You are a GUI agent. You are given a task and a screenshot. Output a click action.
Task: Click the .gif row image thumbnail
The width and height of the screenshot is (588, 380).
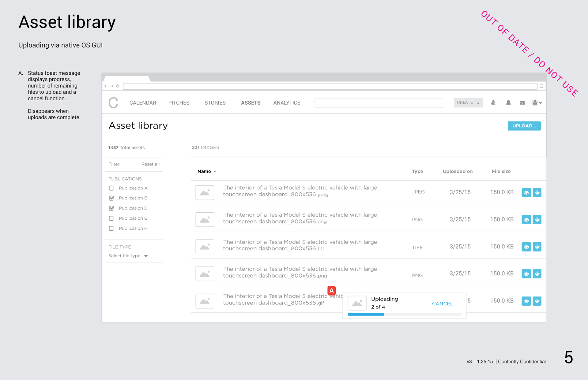tap(205, 301)
